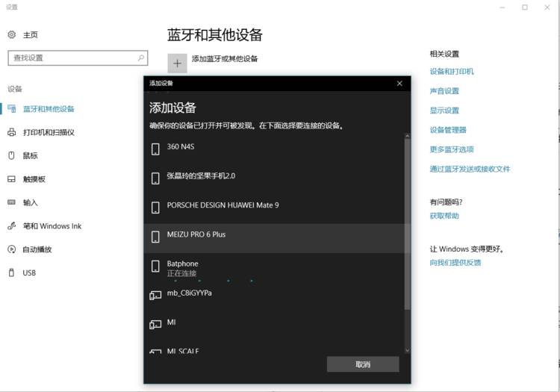Select the Batphone device name
560x392 pixels.
point(182,264)
